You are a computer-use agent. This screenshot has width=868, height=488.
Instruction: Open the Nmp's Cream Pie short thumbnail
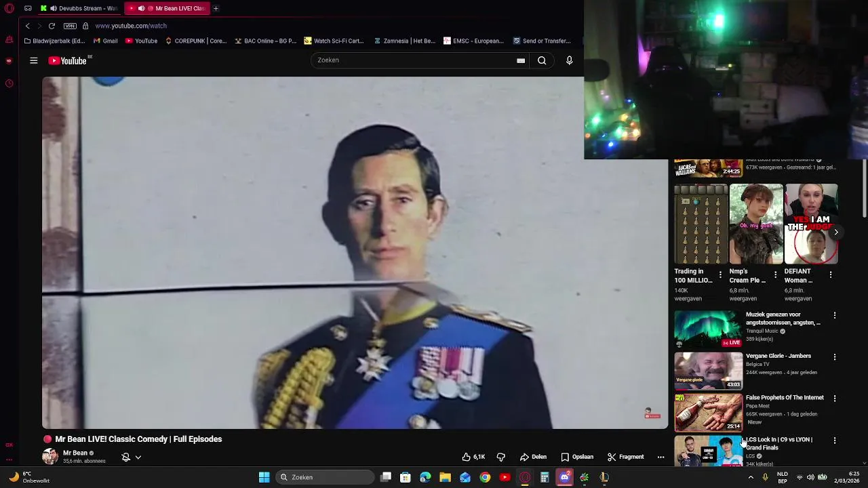tap(756, 224)
